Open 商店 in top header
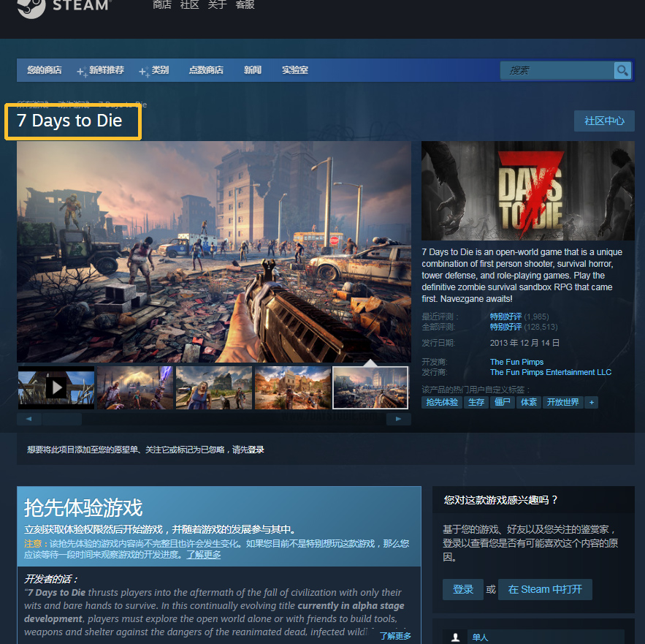 (161, 5)
